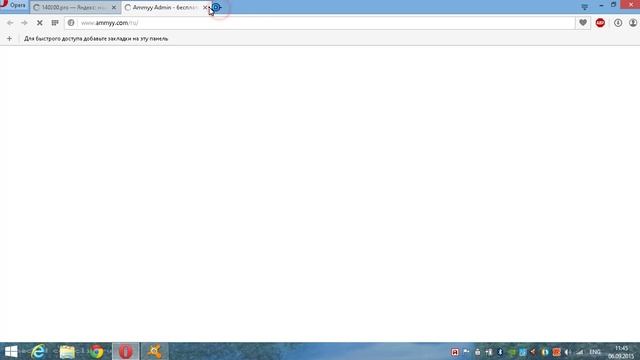This screenshot has width=640, height=360.
Task: Go forward to next page
Action: pyautogui.click(x=24, y=23)
